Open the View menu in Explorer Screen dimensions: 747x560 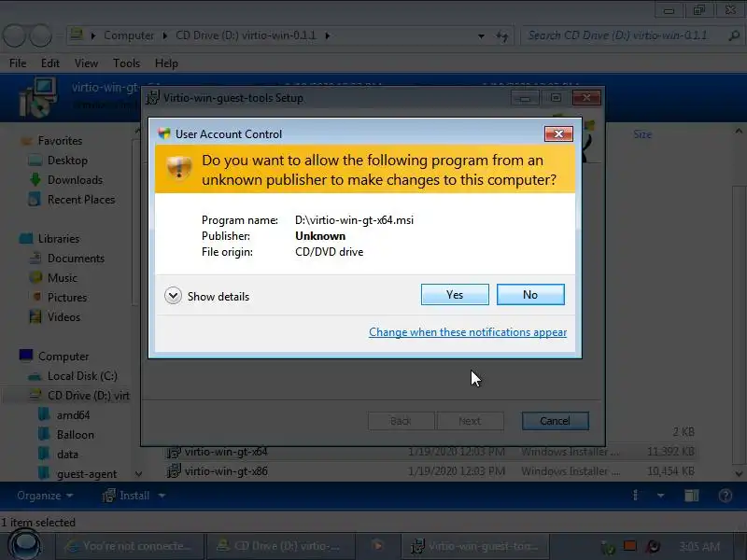point(86,63)
